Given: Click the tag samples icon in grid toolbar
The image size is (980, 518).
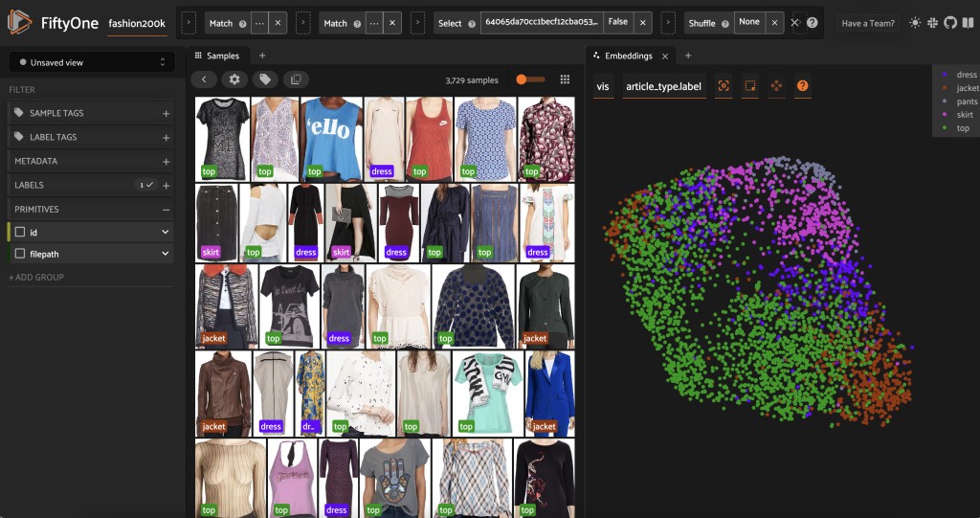Looking at the screenshot, I should pyautogui.click(x=265, y=79).
